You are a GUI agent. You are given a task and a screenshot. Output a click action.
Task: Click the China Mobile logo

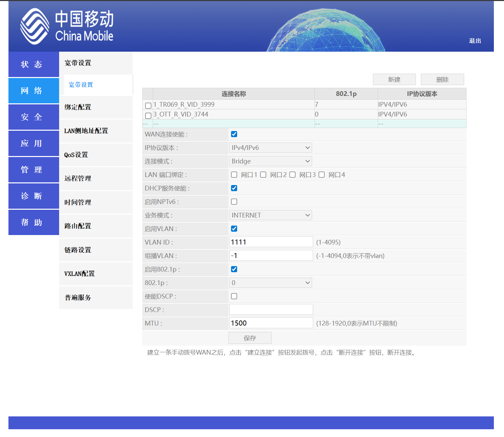coord(67,26)
